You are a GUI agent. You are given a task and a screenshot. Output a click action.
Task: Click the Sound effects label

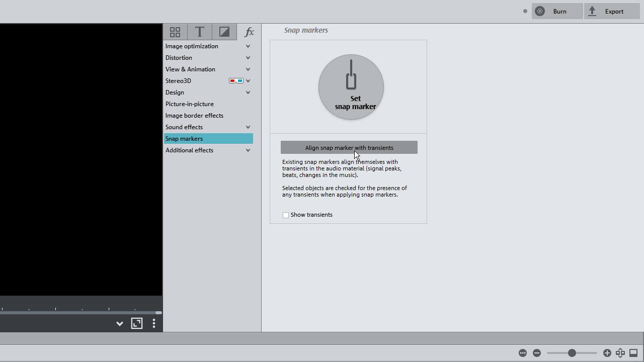pos(184,127)
